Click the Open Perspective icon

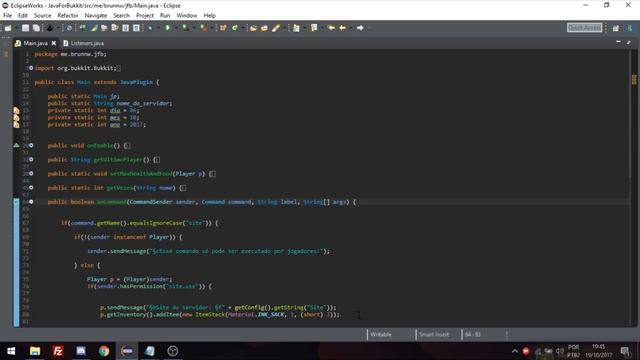click(616, 28)
